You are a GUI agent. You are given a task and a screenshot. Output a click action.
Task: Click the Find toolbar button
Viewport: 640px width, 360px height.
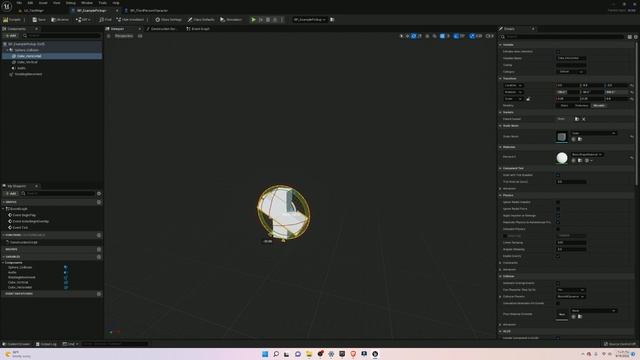tap(105, 20)
